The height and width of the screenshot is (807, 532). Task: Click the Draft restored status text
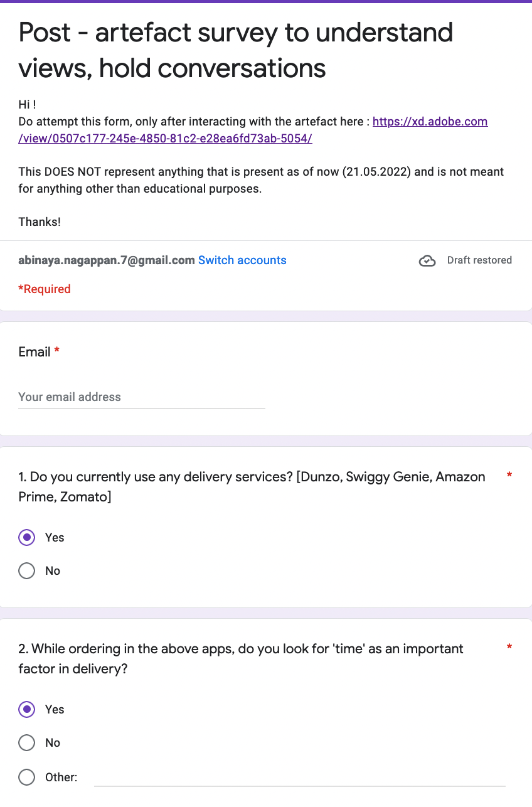[x=479, y=260]
